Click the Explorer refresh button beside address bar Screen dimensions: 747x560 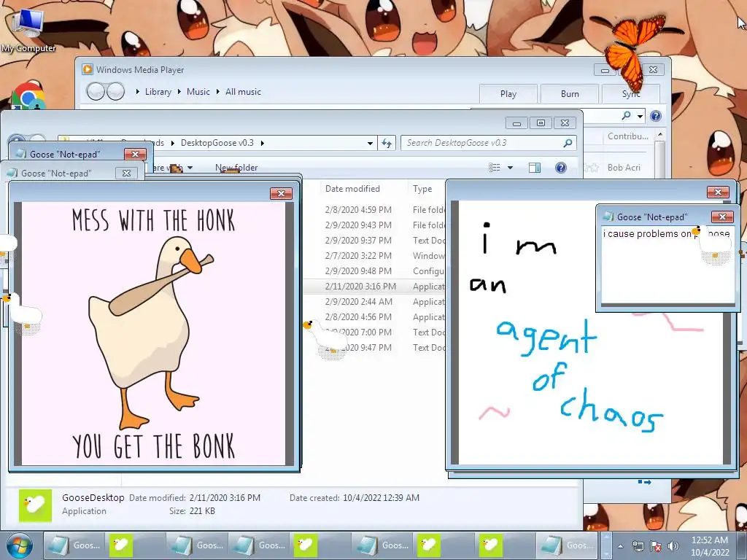[387, 143]
